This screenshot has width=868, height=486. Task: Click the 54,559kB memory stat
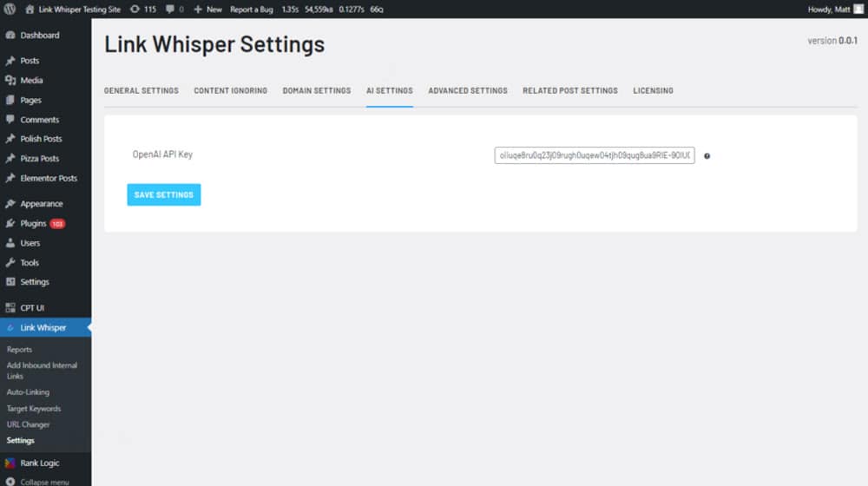(319, 10)
